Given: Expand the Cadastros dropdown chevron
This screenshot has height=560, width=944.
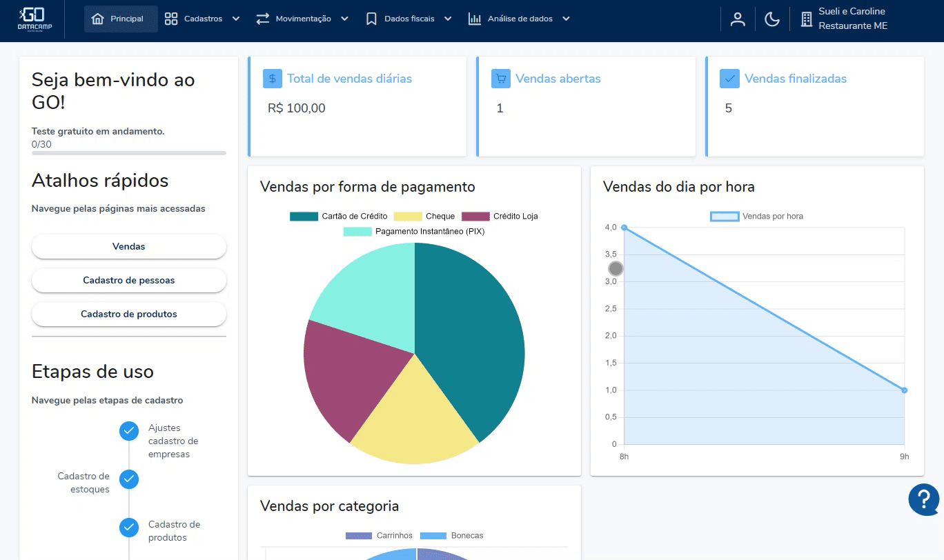Looking at the screenshot, I should tap(236, 19).
